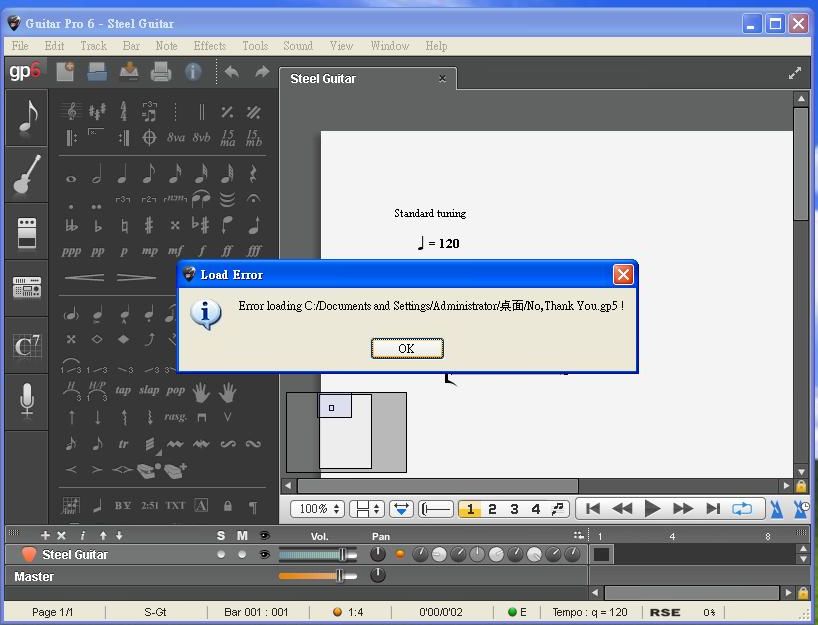The image size is (818, 625).
Task: Rewind to the previous bar
Action: click(x=622, y=508)
